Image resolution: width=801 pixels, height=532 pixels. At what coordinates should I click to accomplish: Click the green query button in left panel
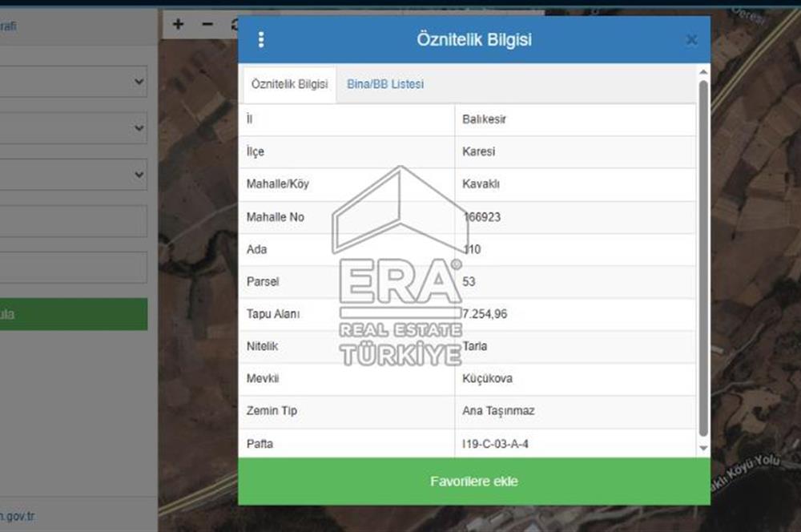(x=74, y=314)
